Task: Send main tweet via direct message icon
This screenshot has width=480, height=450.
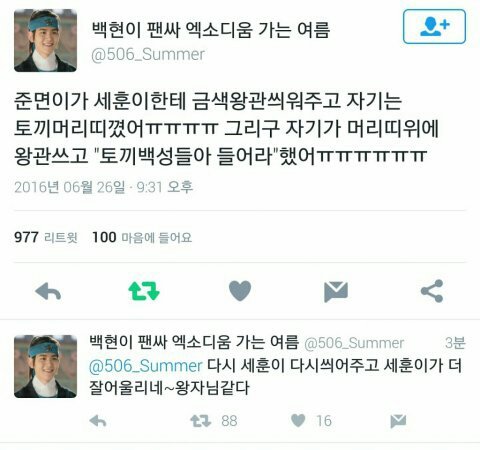Action: click(336, 292)
